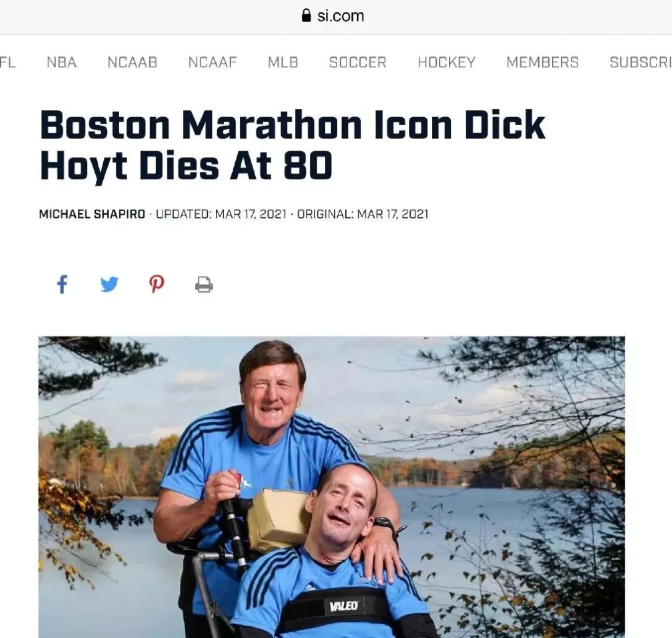Print the article with printer icon
The image size is (672, 638).
click(x=203, y=284)
